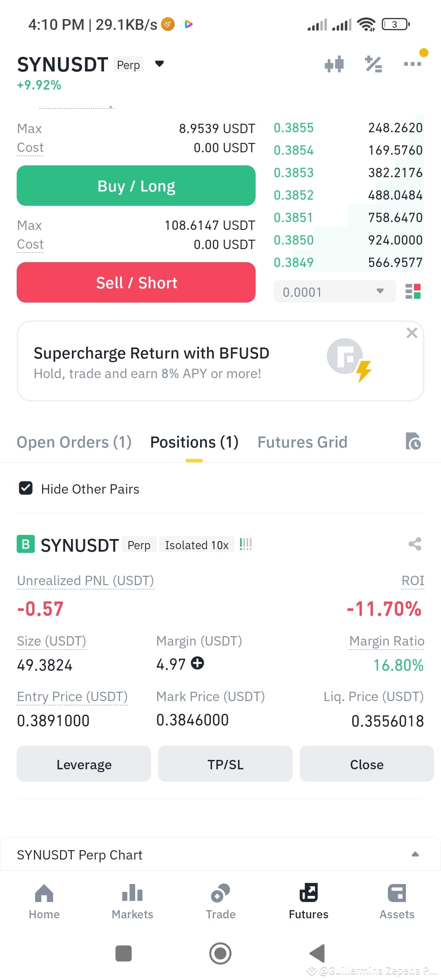Open TP/SL settings for position

click(x=225, y=764)
